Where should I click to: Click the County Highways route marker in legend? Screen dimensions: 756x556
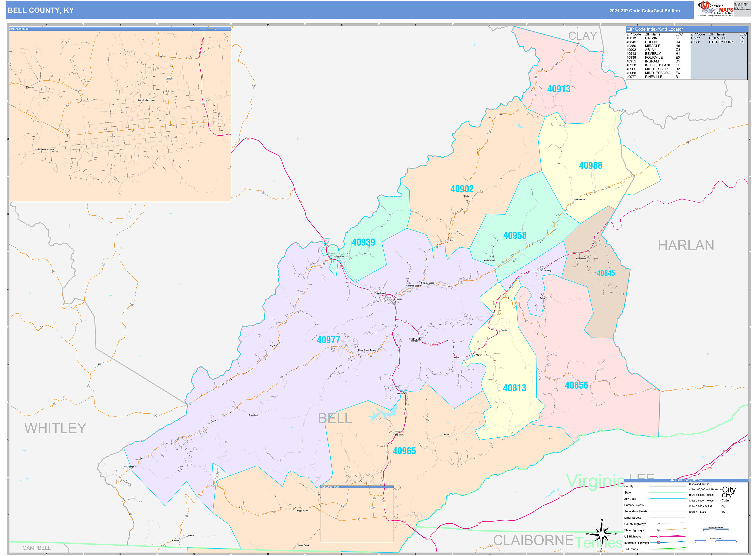(659, 524)
